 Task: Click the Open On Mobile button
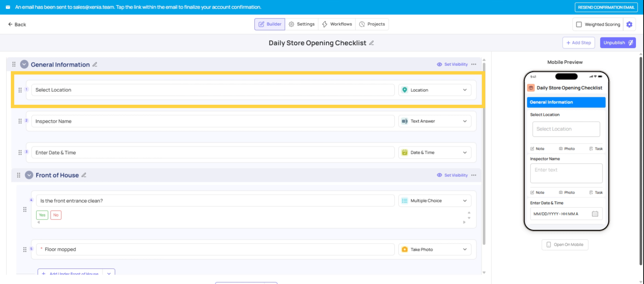click(565, 244)
